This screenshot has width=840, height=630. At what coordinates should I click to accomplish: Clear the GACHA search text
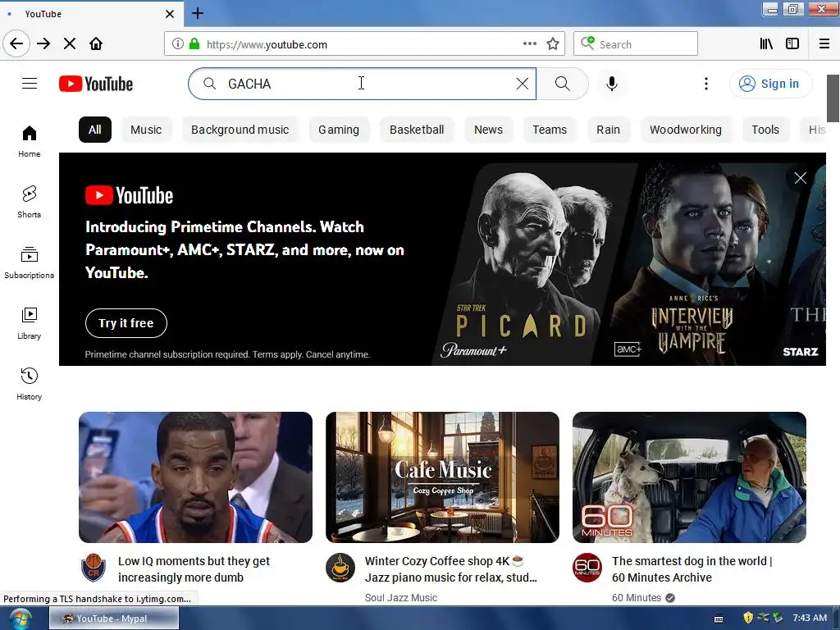pos(523,84)
